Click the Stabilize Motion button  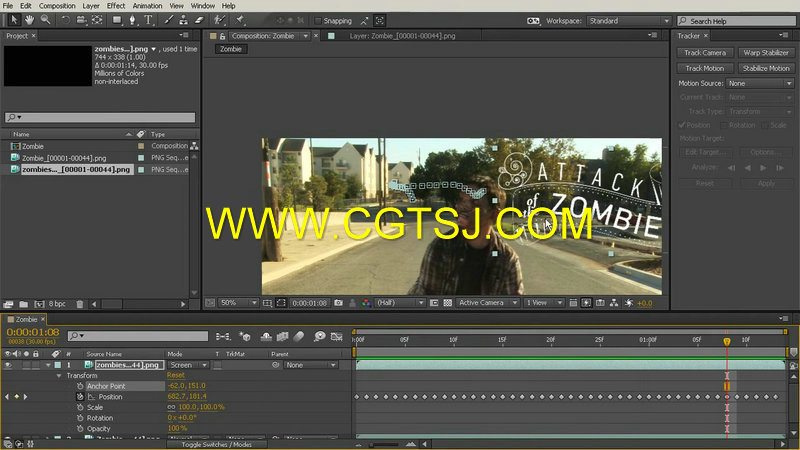pyautogui.click(x=766, y=68)
